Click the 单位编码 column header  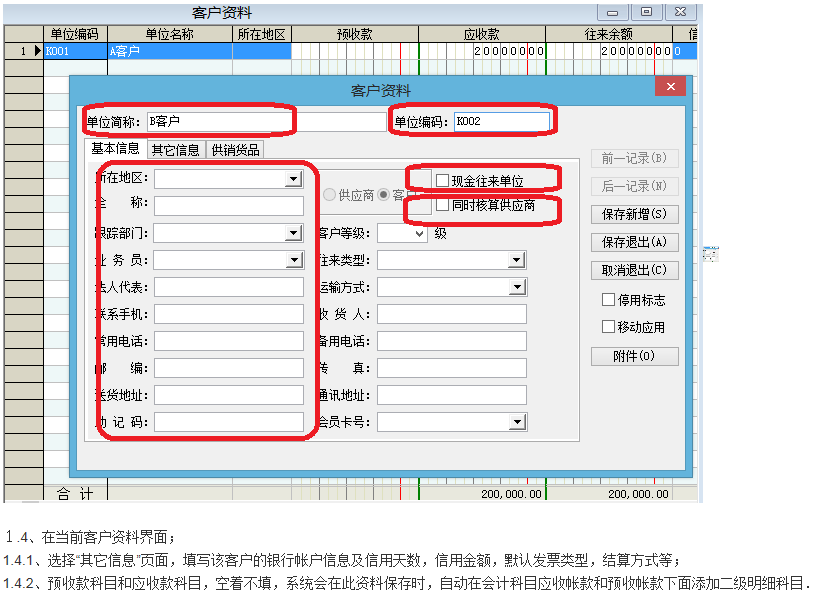[75, 34]
